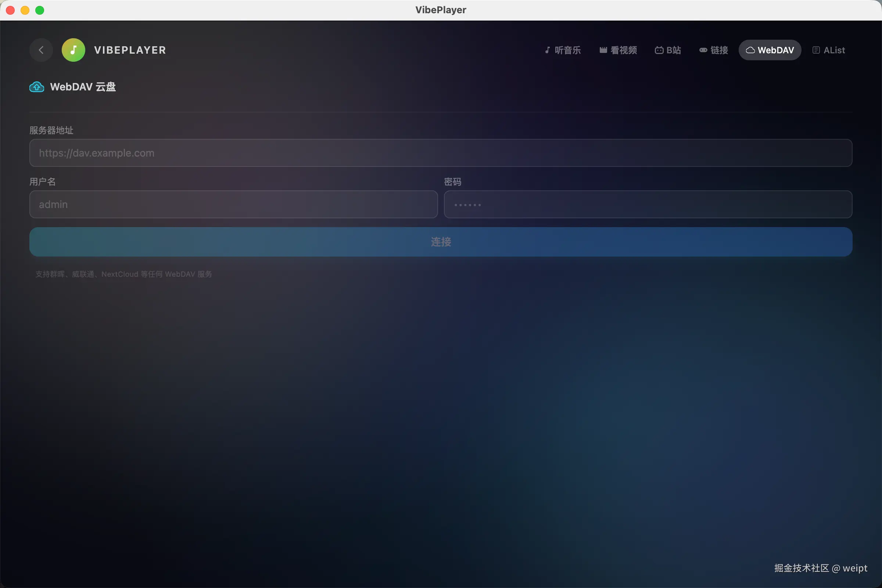Image resolution: width=882 pixels, height=588 pixels.
Task: Click the red close window button
Action: point(11,10)
